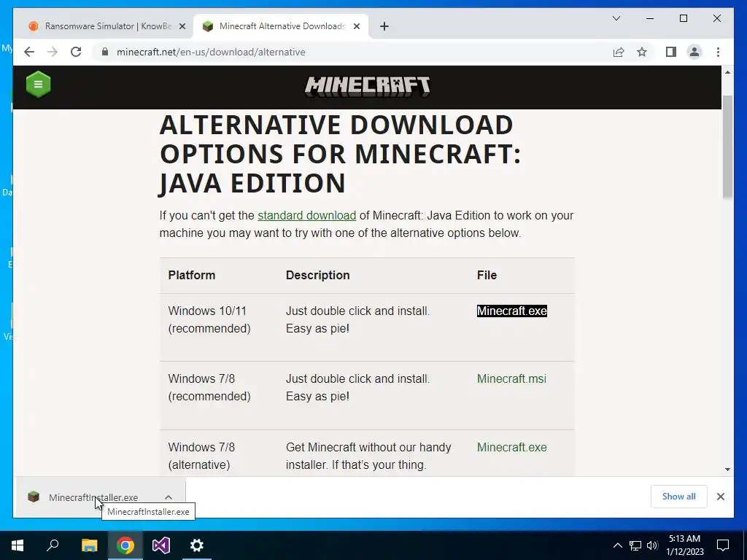
Task: Click the Windows 10/11 (recommended) cell
Action: tap(209, 319)
